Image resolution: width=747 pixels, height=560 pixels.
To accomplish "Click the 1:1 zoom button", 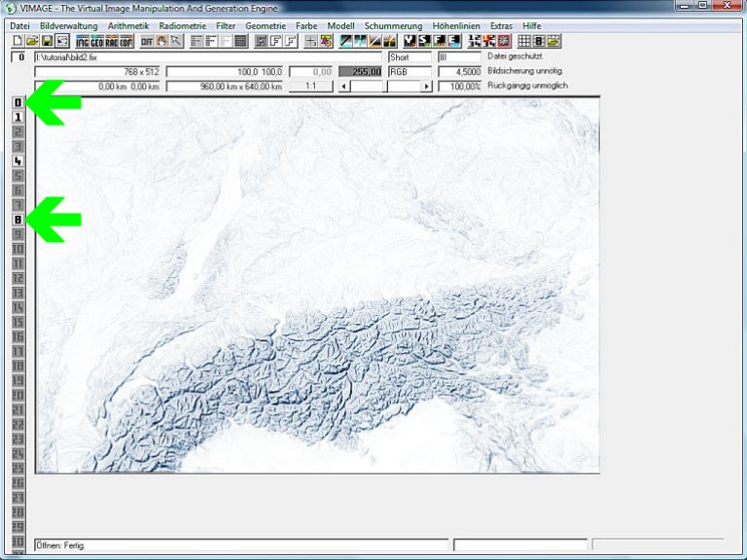I will pos(311,87).
